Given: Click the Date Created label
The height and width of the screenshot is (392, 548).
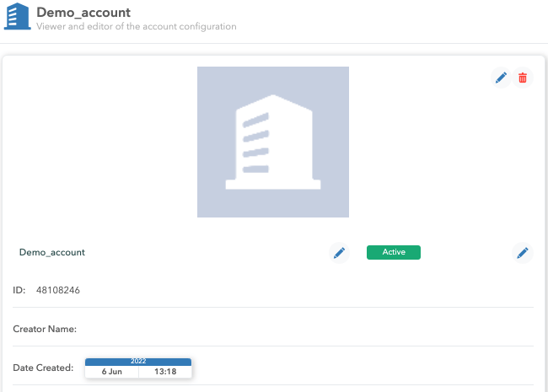Looking at the screenshot, I should (43, 368).
